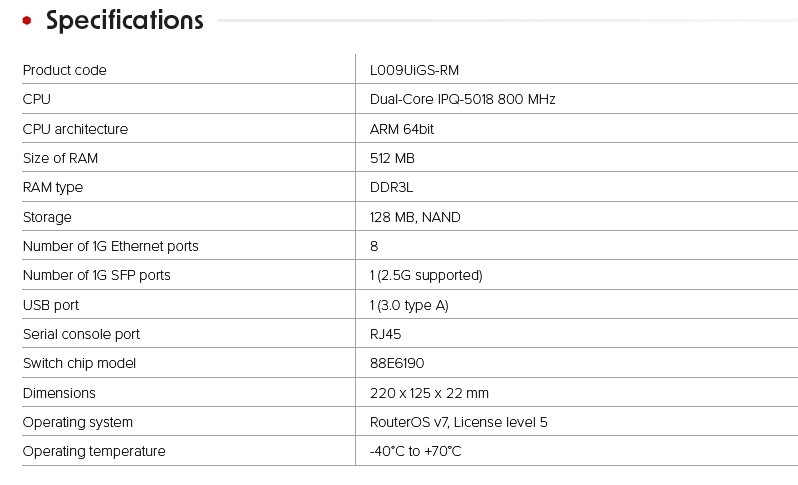The image size is (798, 485).
Task: Click the Product code label
Action: click(64, 70)
